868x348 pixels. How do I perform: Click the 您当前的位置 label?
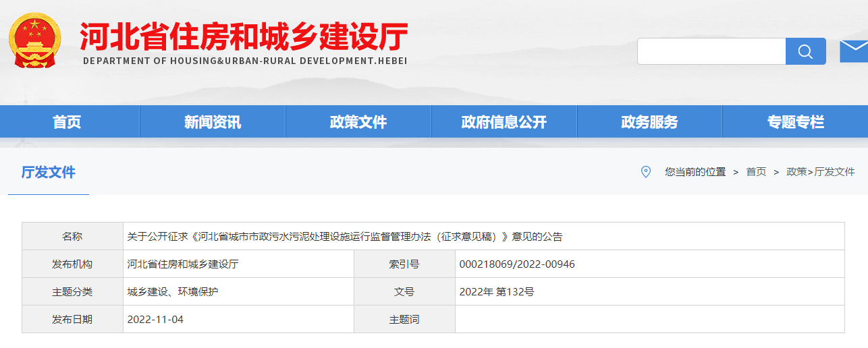point(695,172)
